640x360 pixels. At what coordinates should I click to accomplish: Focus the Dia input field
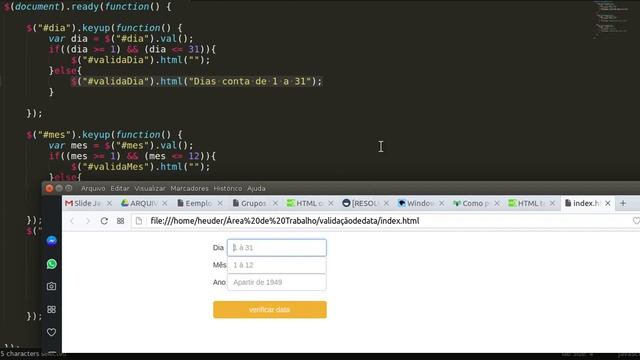click(x=277, y=248)
